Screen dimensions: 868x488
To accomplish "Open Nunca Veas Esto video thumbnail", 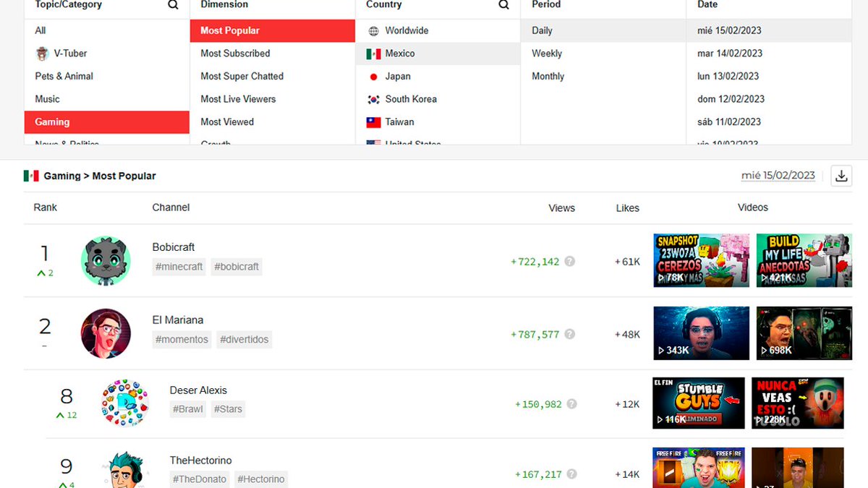I will [798, 403].
